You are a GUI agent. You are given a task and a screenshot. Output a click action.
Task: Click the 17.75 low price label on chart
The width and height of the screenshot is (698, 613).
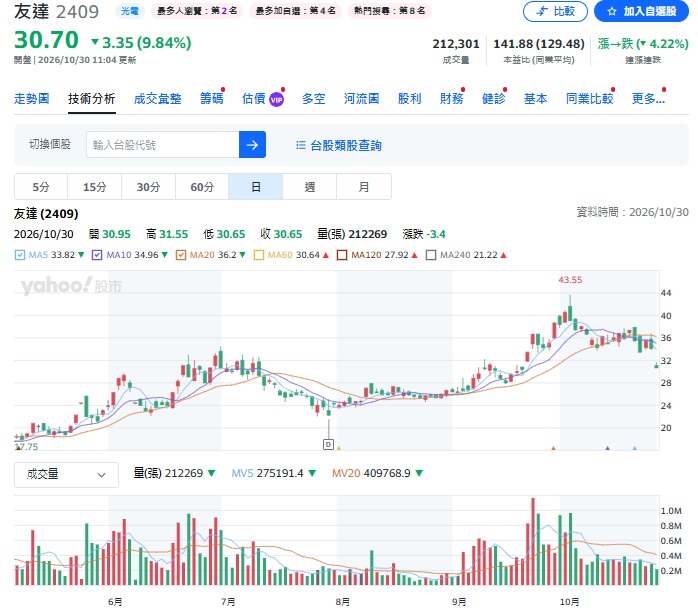click(x=27, y=447)
